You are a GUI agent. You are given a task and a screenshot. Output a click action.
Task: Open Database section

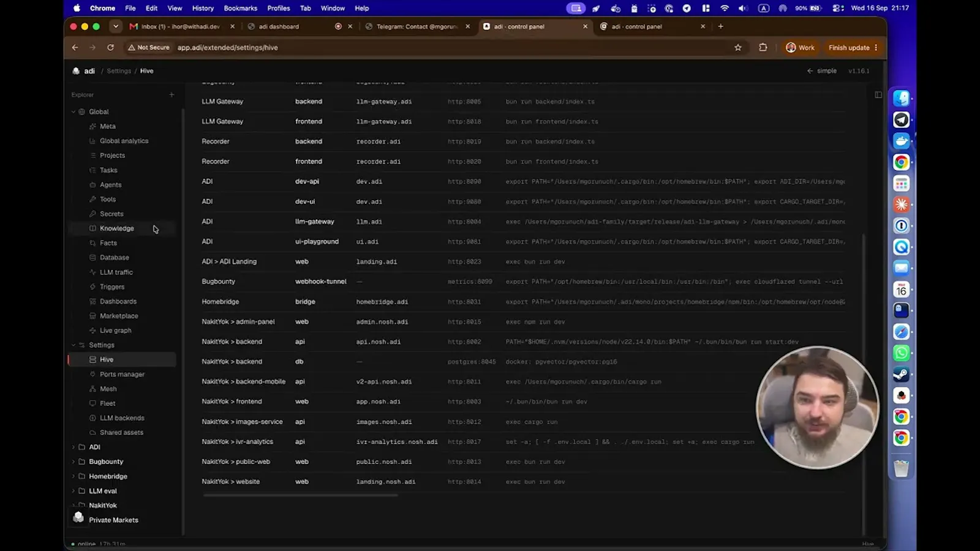pos(114,258)
